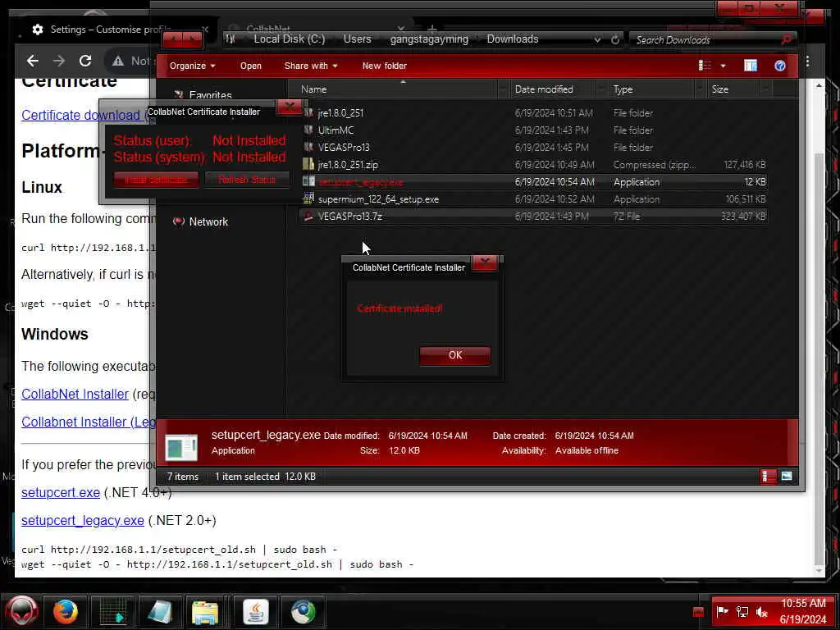
Task: Click supermium installer file icon
Action: pyautogui.click(x=308, y=199)
